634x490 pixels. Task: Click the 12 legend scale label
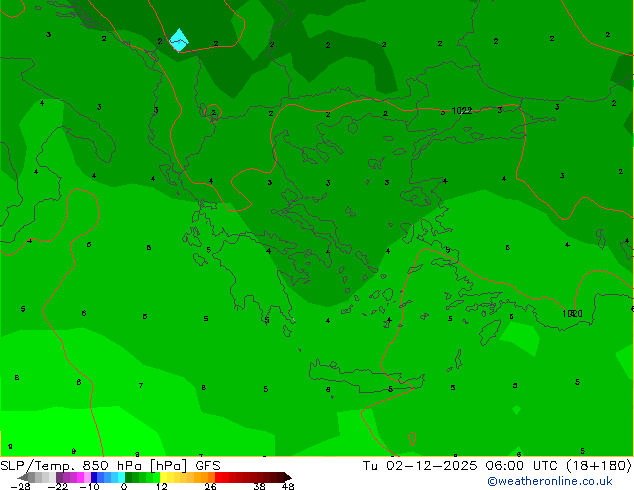pos(162,486)
